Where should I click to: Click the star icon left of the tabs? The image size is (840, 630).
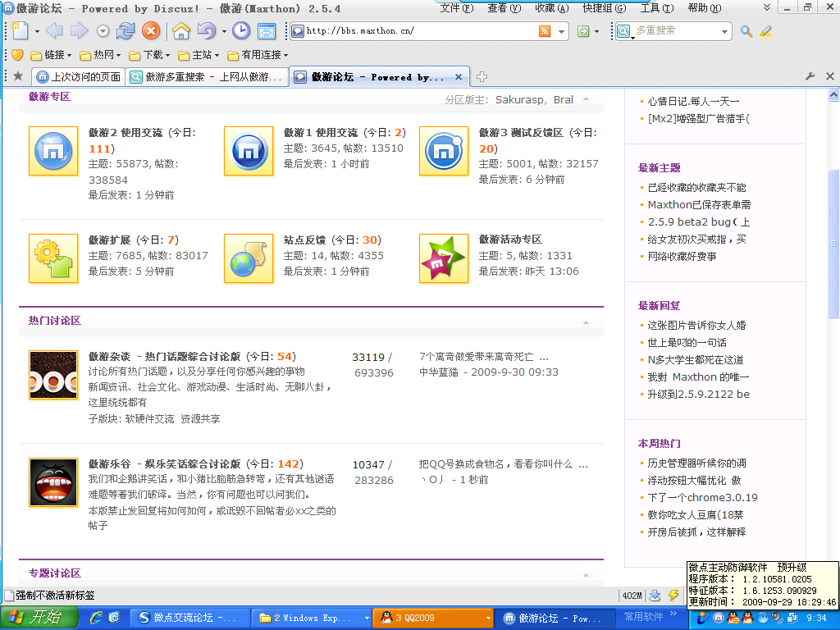18,76
